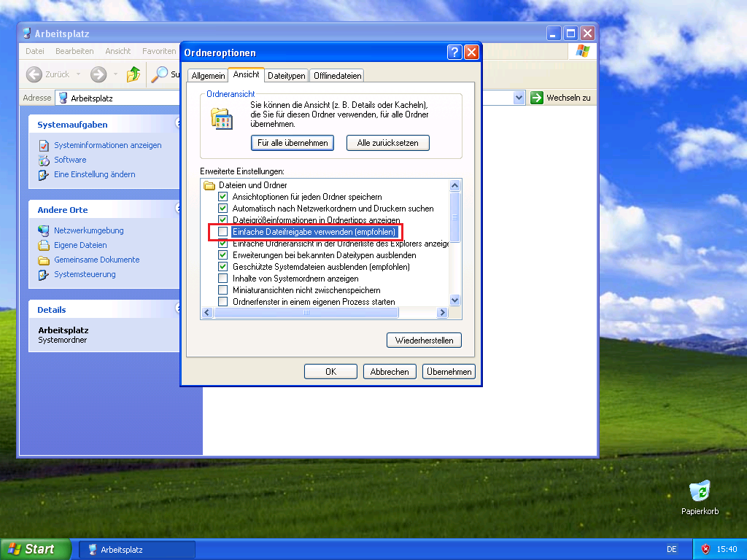Click the Netzwerkumgebung icon
The image size is (747, 560).
tap(44, 230)
